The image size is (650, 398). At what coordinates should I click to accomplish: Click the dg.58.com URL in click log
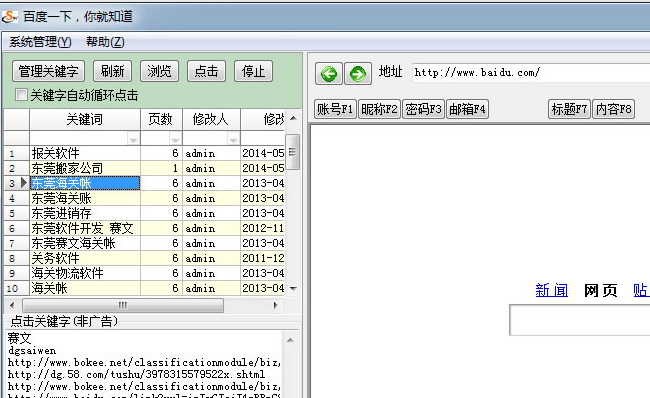(136, 374)
